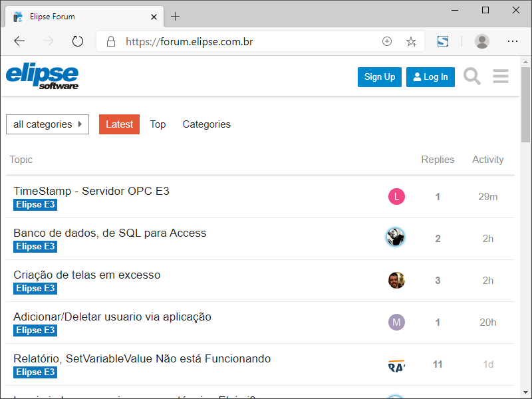Open the hamburger menu icon
The image size is (532, 399).
[x=501, y=76]
